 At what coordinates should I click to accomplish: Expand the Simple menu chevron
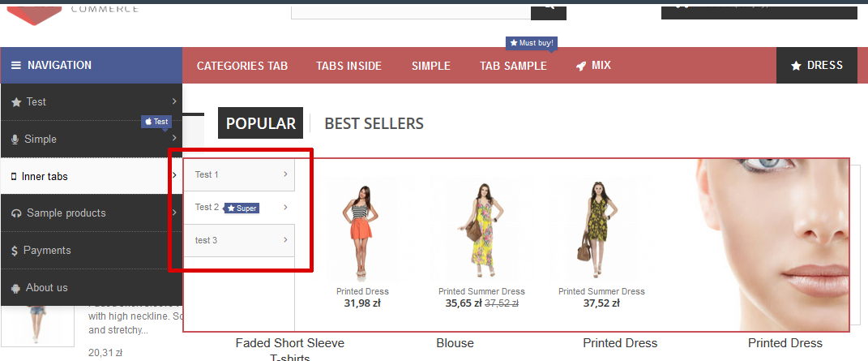(173, 137)
